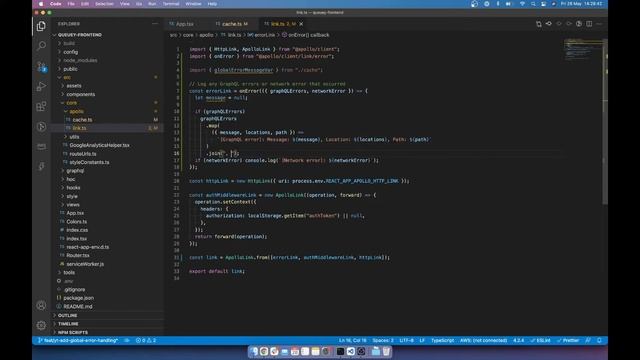
Task: Expand the node_modules folder
Action: point(80,60)
